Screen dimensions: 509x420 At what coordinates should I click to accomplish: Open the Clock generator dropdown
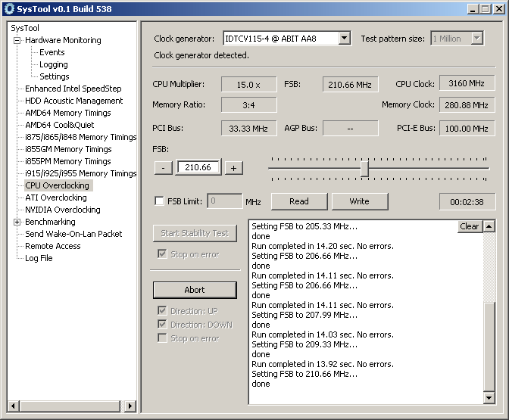pyautogui.click(x=344, y=39)
